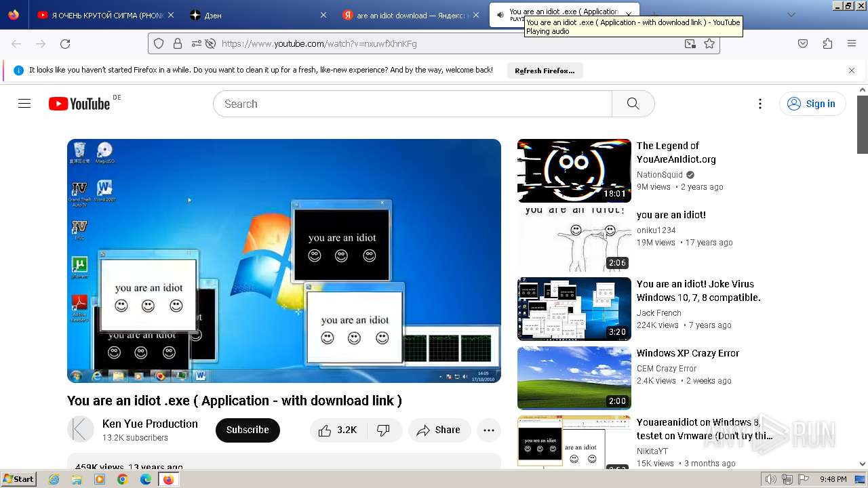Close the Дзен tab
This screenshot has width=868, height=488.
(323, 15)
